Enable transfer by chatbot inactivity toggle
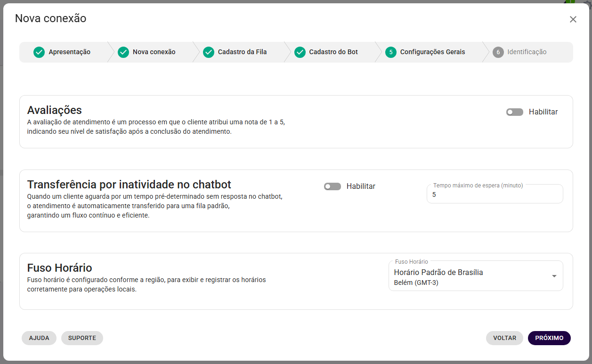The height and width of the screenshot is (364, 592). 332,186
